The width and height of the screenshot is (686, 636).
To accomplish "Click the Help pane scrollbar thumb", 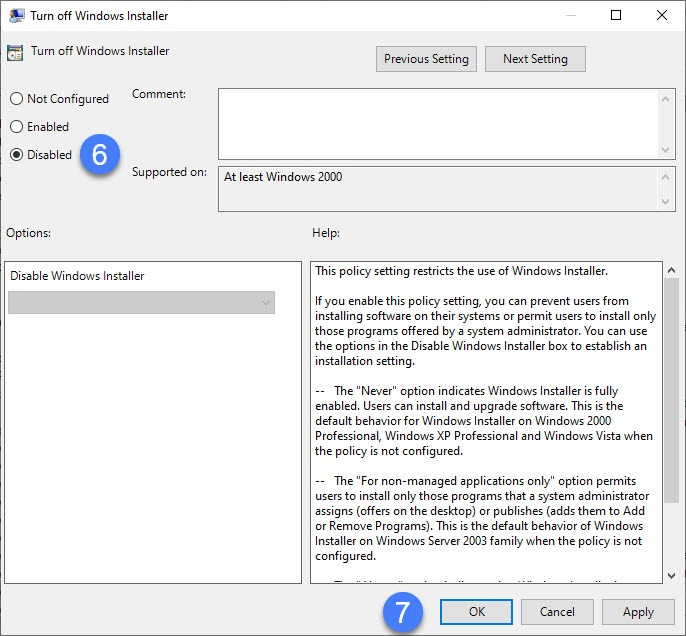I will [x=671, y=390].
